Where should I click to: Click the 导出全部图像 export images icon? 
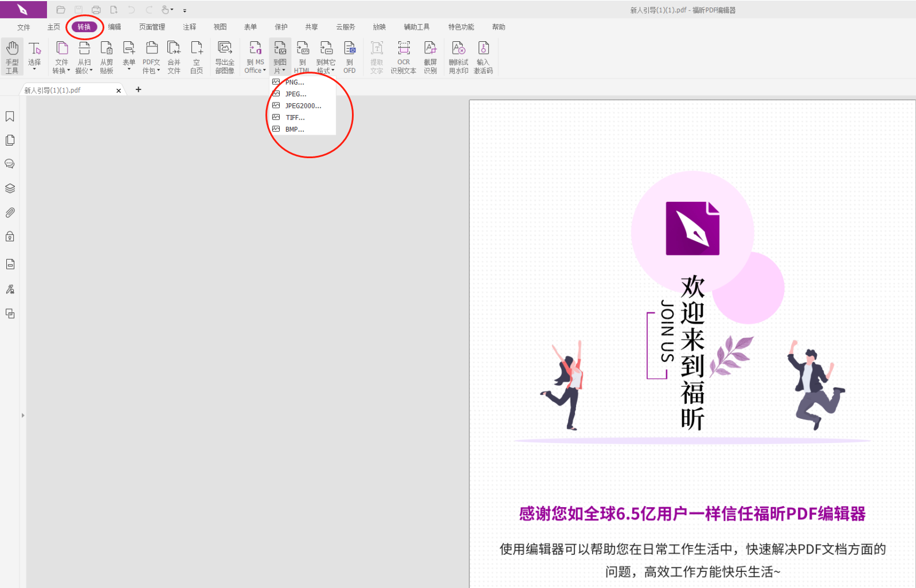225,57
